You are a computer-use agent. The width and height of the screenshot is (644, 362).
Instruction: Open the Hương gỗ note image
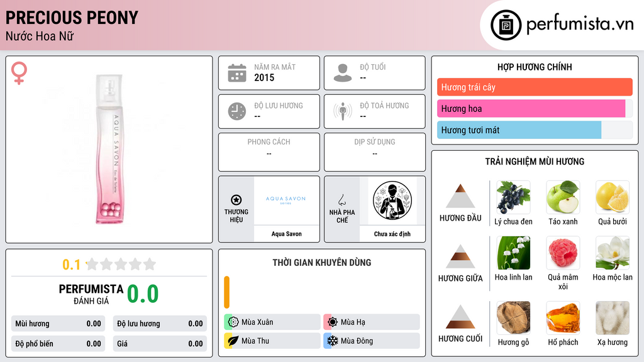[x=513, y=318]
